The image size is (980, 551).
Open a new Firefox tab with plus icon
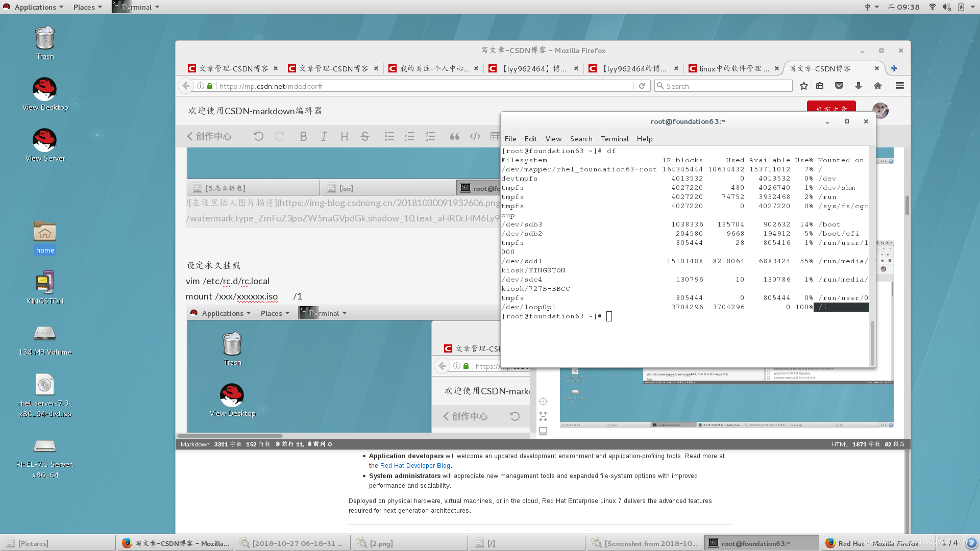tap(894, 68)
